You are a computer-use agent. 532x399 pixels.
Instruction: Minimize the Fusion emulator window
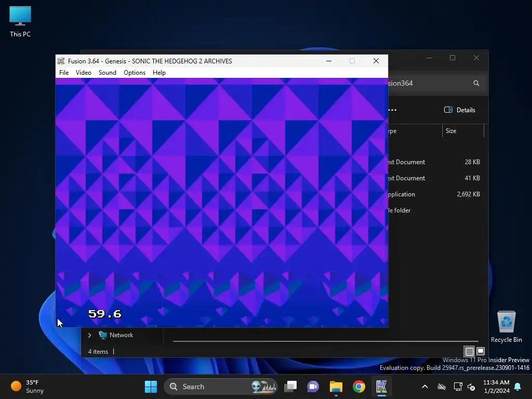point(329,61)
